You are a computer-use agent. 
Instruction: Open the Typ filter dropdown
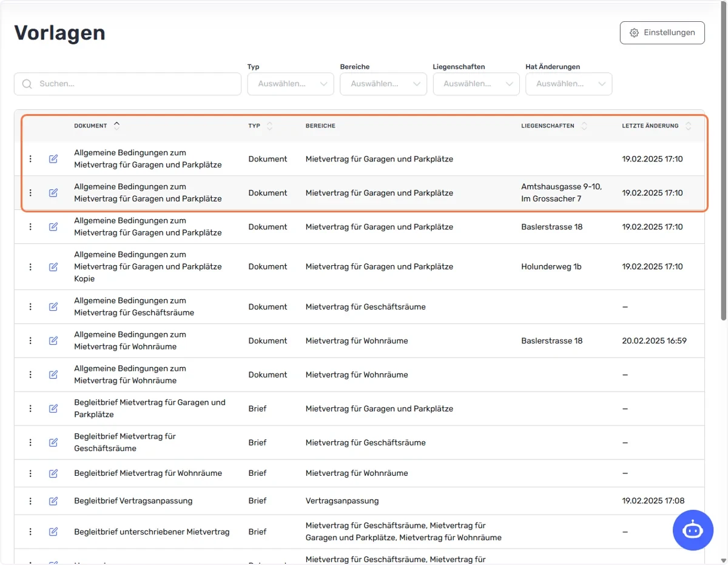coord(291,84)
